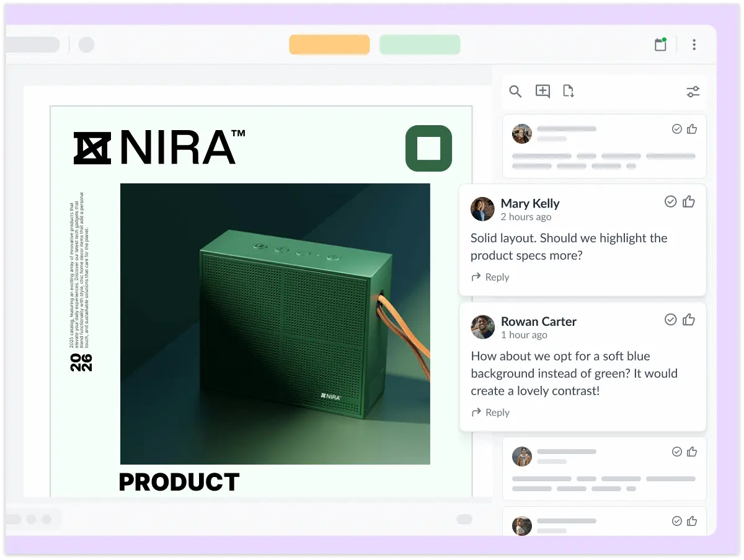Reply to Mary Kelly's comment
The height and width of the screenshot is (560, 744).
pyautogui.click(x=490, y=277)
